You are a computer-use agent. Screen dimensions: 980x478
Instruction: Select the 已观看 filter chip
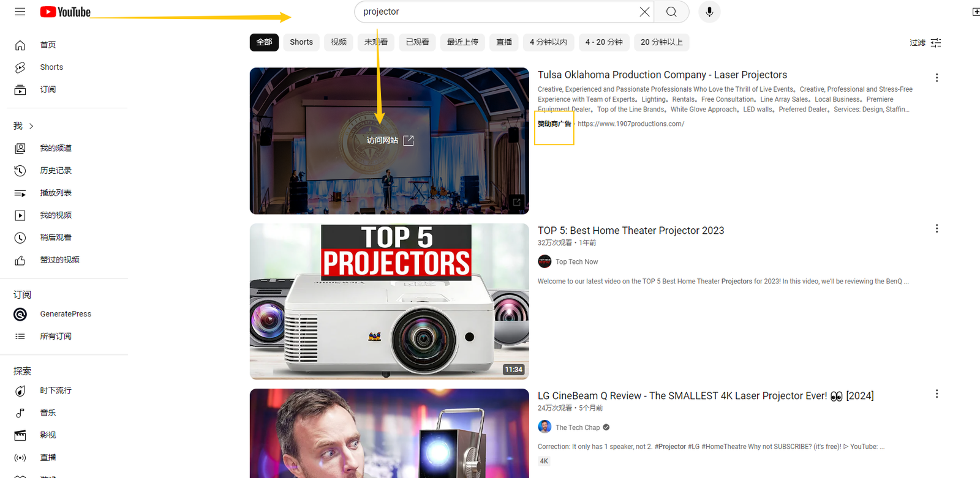[418, 42]
